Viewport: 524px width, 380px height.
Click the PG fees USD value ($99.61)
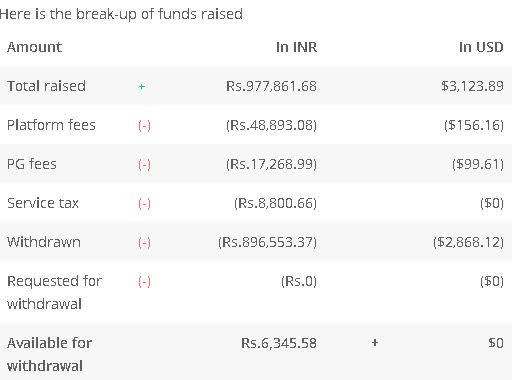point(478,164)
